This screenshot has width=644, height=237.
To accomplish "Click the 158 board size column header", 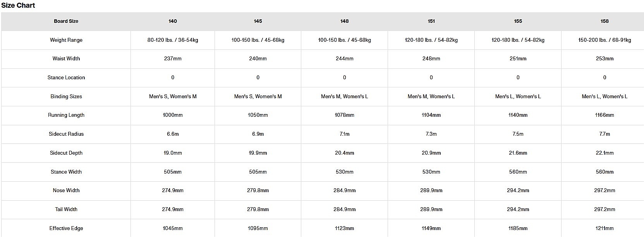I will (x=605, y=21).
